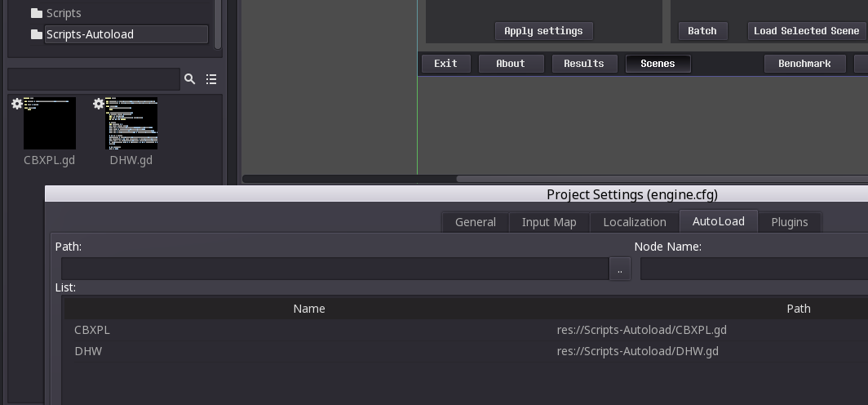Click the file search magnifier icon
Screen dimensions: 868x405
tap(190, 79)
